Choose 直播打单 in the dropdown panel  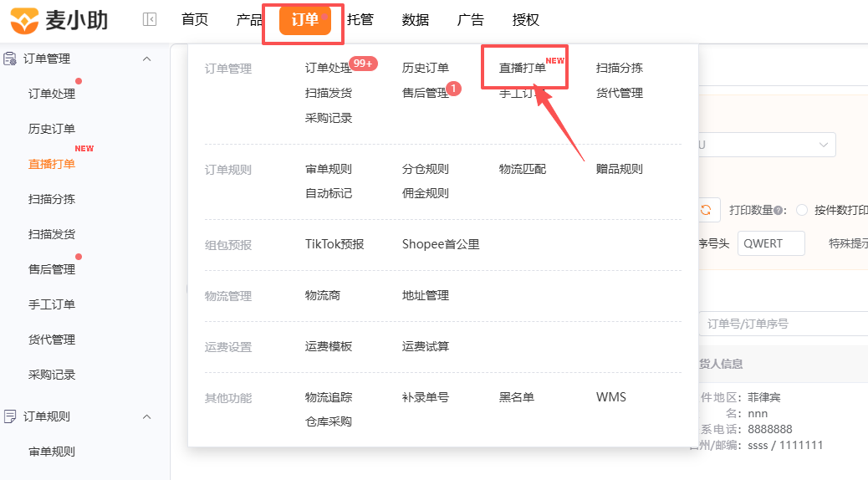(x=522, y=68)
